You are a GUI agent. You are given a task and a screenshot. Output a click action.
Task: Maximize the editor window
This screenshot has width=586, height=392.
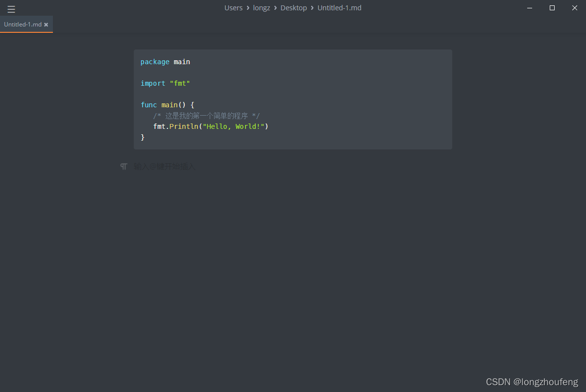(x=552, y=8)
